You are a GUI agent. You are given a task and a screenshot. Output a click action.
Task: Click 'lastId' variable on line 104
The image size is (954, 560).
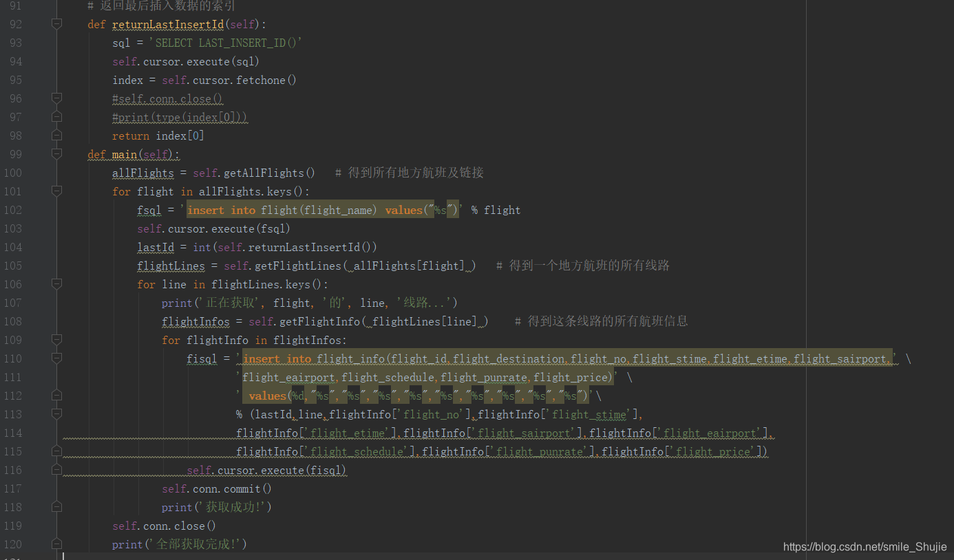tap(156, 247)
